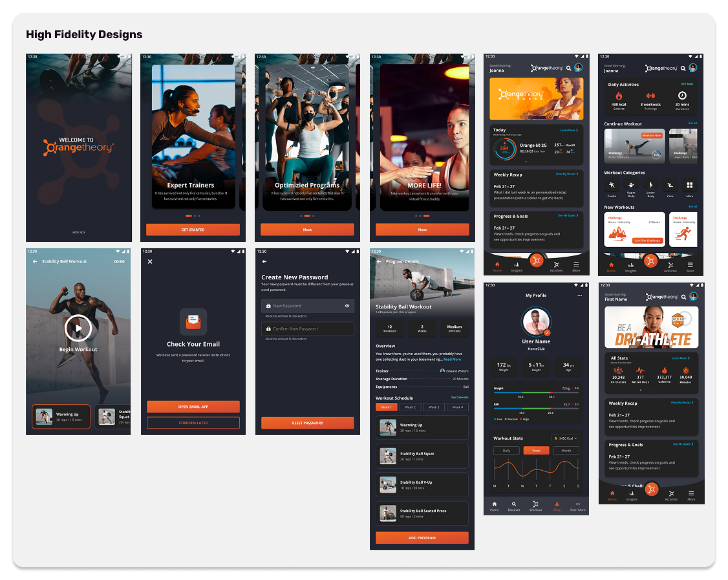Switch Workout Stats to Month view
The width and height of the screenshot is (728, 580).
coord(566,451)
